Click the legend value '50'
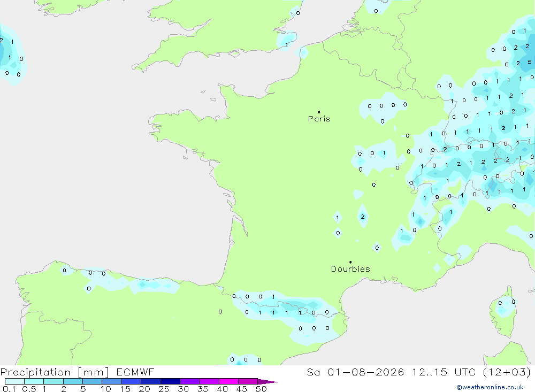The image size is (535, 392). 261,389
